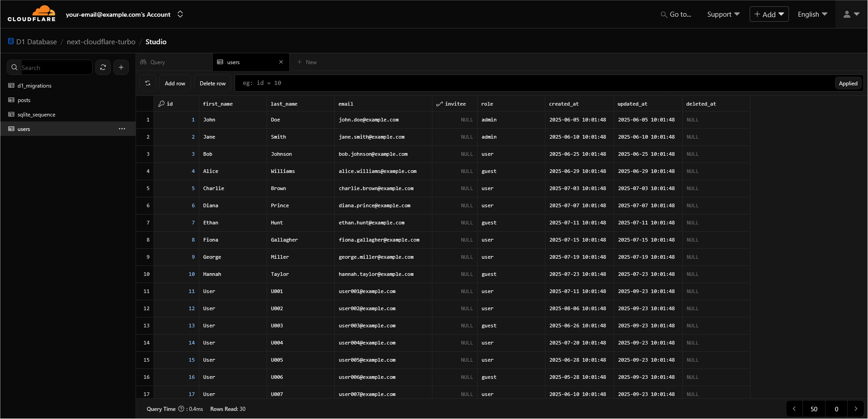Edit the page size value 50

click(814, 409)
